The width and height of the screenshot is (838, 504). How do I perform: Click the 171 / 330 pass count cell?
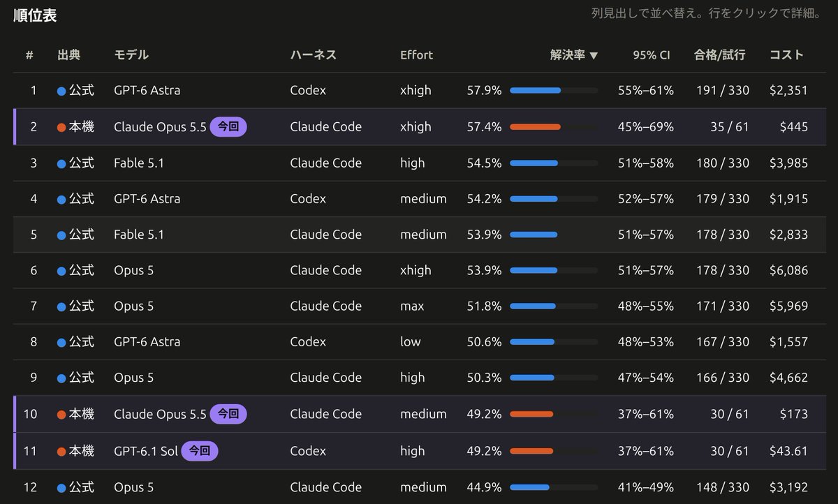pos(723,306)
